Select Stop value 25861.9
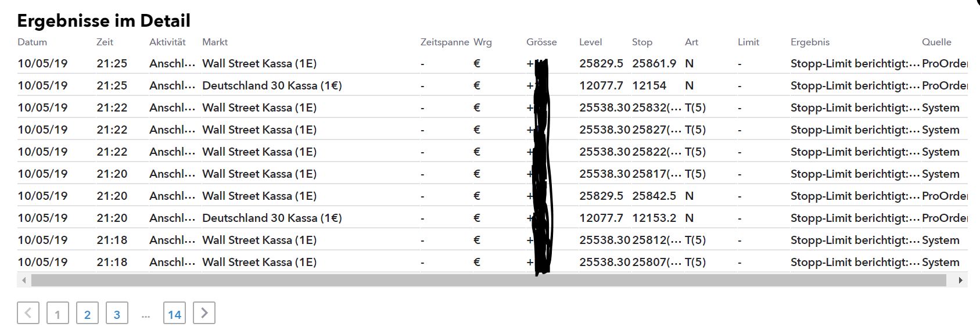This screenshot has height=334, width=980. [654, 63]
